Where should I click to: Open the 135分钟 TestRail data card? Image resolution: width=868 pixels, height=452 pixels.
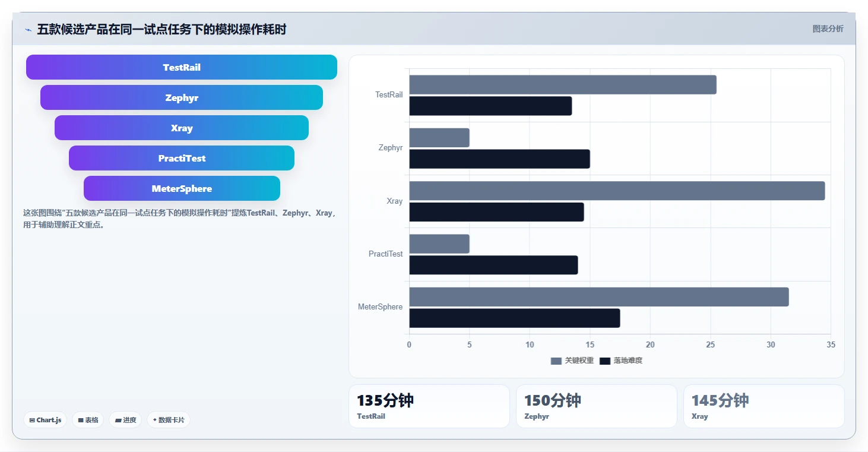[429, 406]
